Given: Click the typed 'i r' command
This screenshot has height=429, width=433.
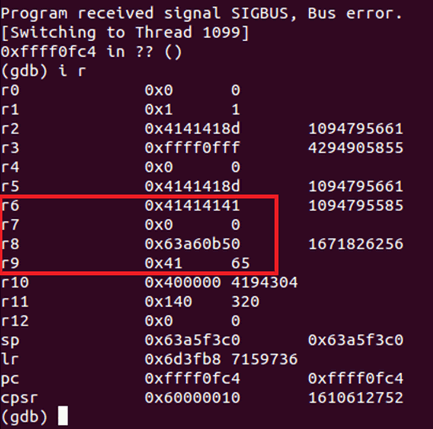Looking at the screenshot, I should tap(72, 71).
